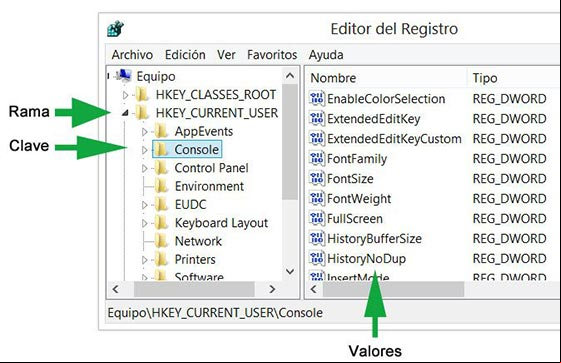Screen dimensions: 561x363
Task: Select the Keyboard Layout key label
Action: (x=221, y=223)
